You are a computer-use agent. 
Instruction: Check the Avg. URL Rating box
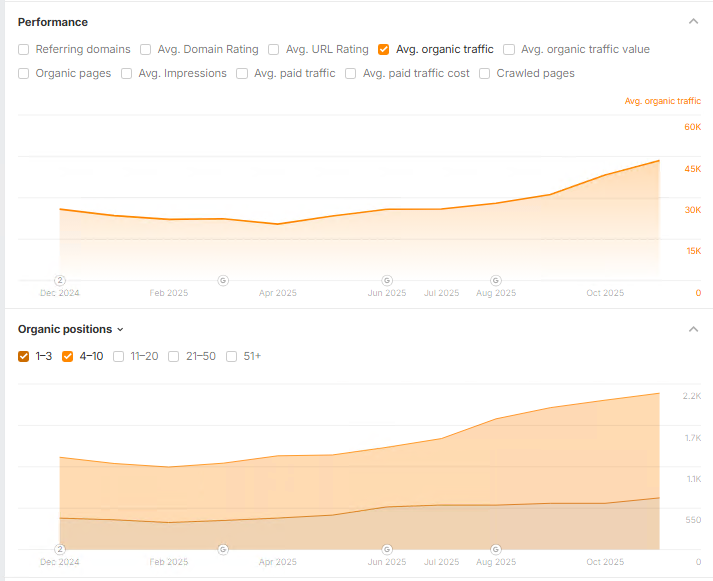coord(274,49)
